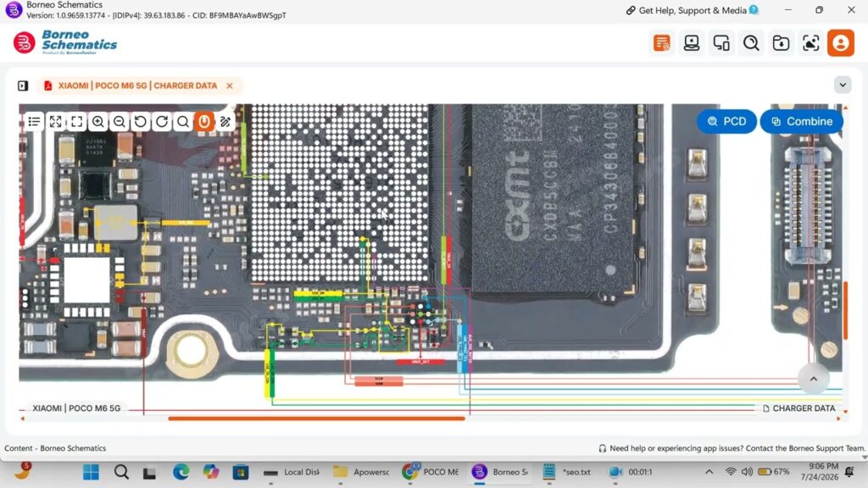
Task: Click the laptop device icon in header
Action: [x=692, y=43]
